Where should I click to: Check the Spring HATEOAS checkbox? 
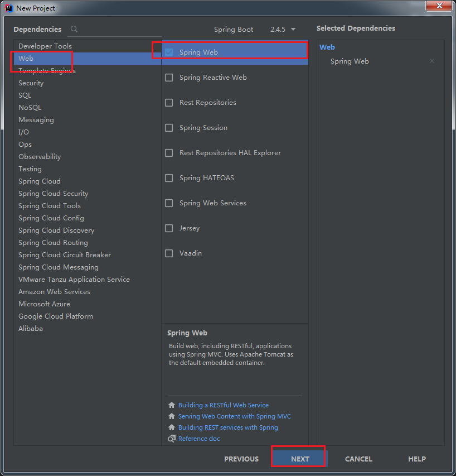click(x=169, y=178)
